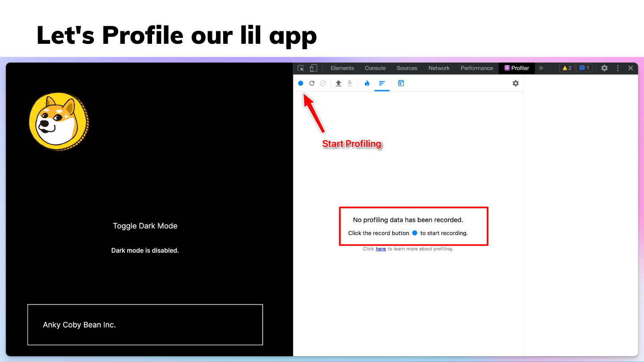Toggle the device toolbar icon
644x362 pixels.
click(314, 68)
